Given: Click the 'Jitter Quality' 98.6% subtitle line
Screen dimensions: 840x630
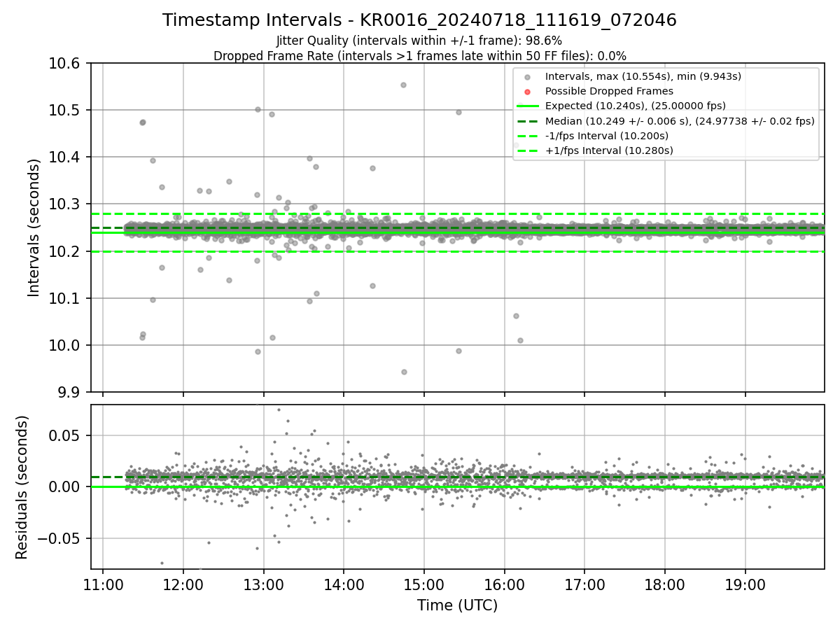Looking at the screenshot, I should 419,41.
